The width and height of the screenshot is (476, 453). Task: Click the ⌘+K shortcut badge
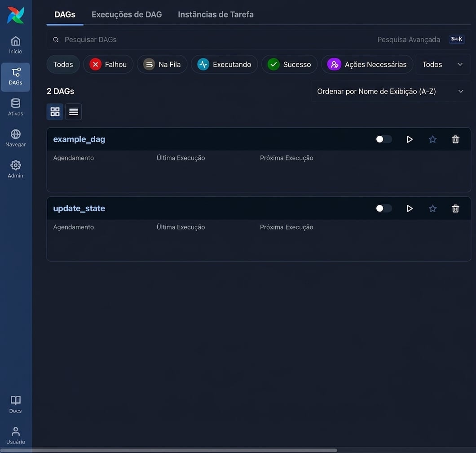click(x=457, y=39)
